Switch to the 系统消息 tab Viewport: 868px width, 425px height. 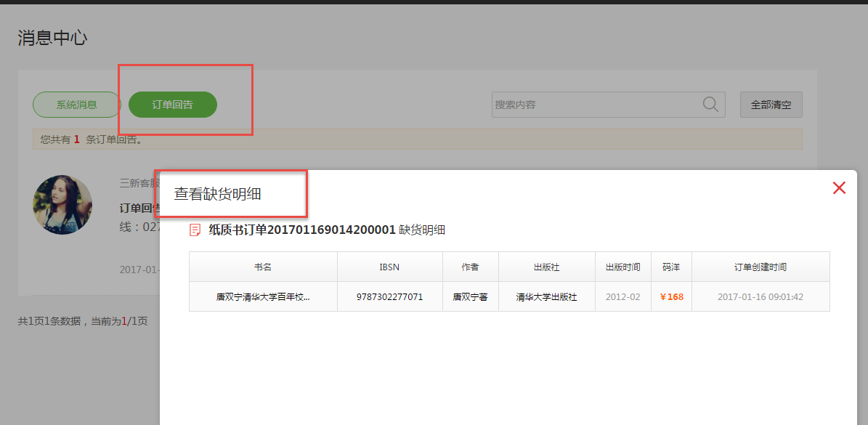(x=76, y=105)
